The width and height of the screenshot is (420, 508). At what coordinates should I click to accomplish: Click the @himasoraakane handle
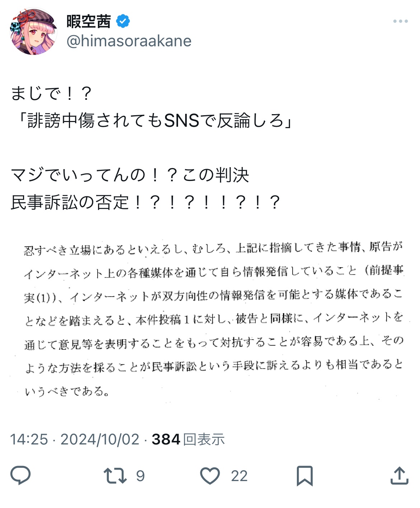(x=129, y=41)
